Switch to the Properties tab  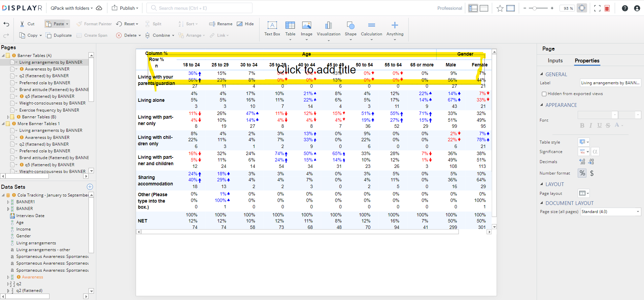click(x=587, y=61)
